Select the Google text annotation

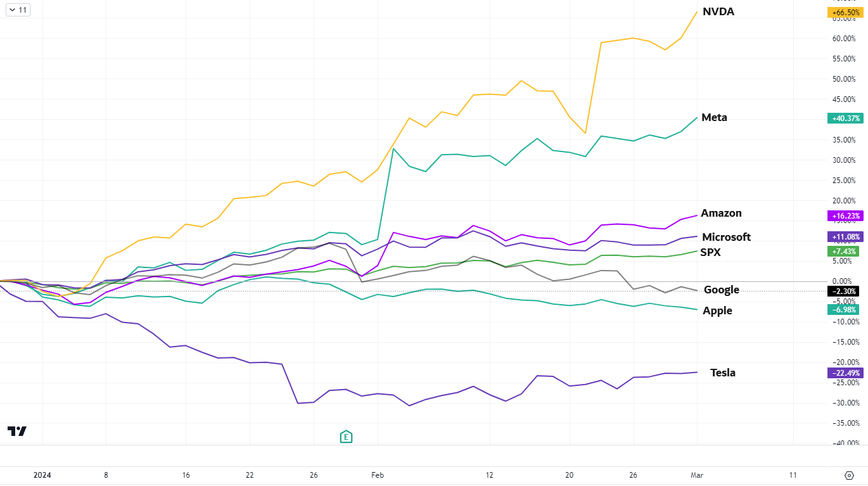(x=722, y=290)
